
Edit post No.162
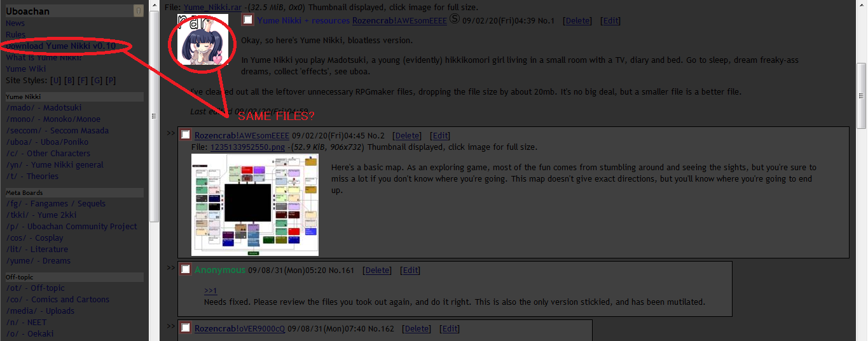tap(450, 329)
